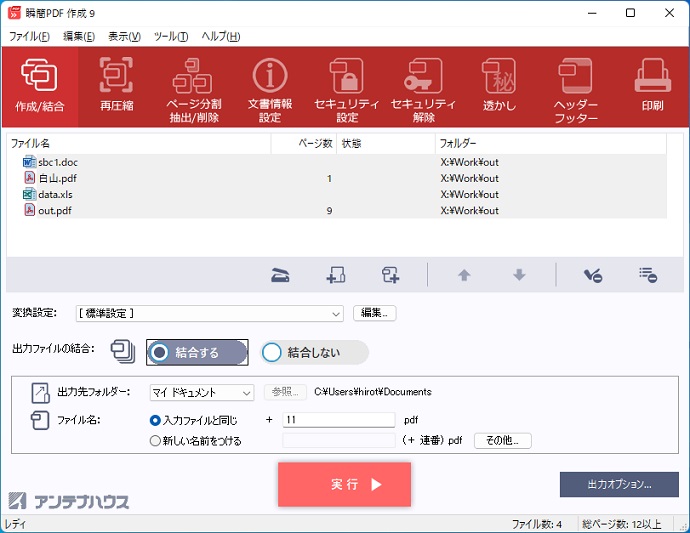Open the ヘルプ menu

point(221,37)
